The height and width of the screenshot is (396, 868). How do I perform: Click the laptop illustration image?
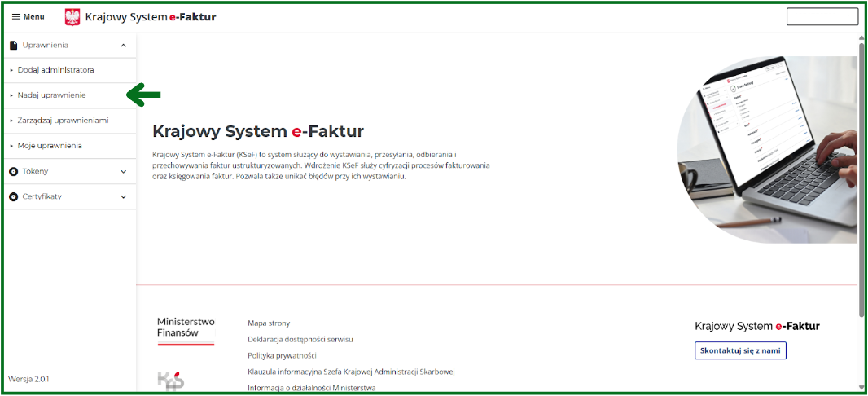pos(768,150)
